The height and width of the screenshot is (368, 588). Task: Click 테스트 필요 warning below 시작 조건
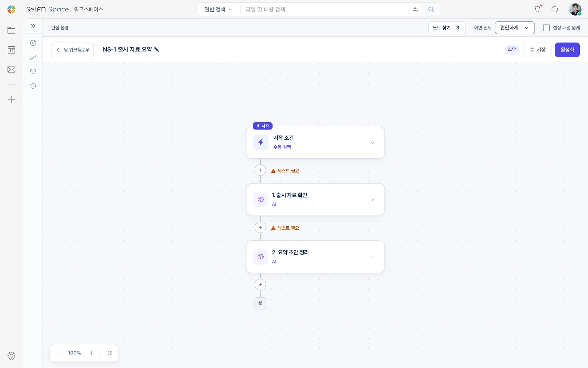coord(285,171)
